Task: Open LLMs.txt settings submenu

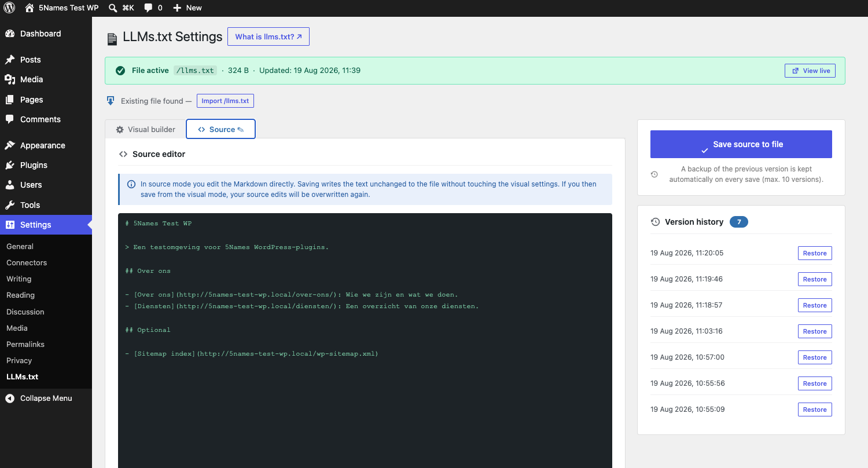Action: click(x=22, y=376)
